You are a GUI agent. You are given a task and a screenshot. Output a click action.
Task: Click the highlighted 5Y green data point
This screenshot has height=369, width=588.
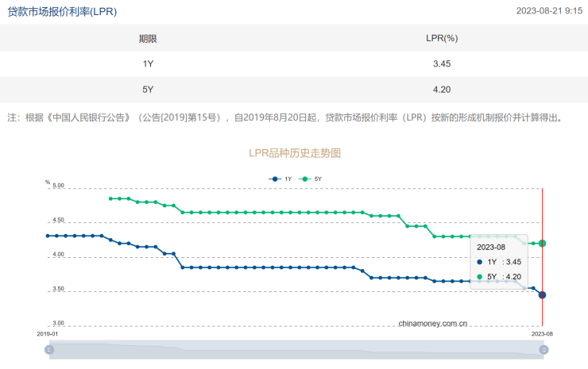(542, 243)
